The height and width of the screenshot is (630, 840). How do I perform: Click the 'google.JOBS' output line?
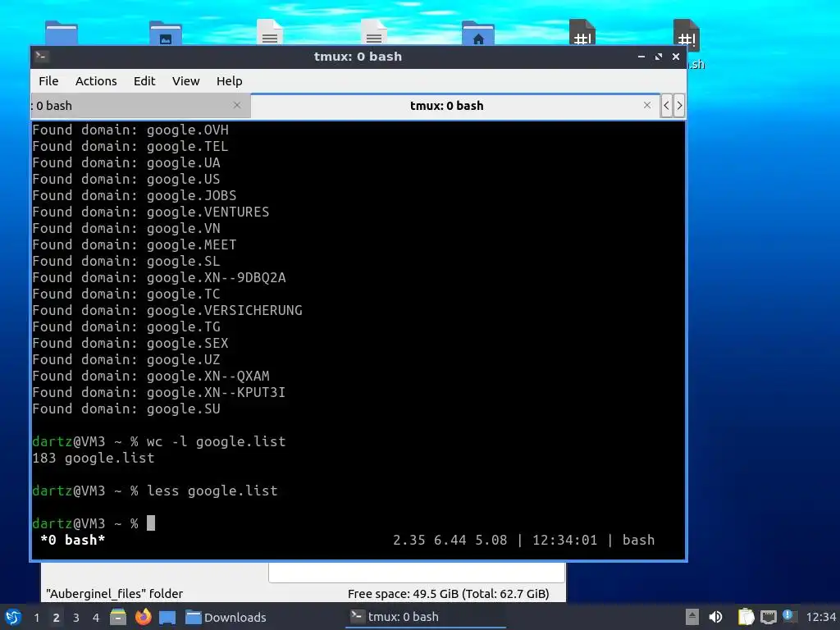point(135,195)
